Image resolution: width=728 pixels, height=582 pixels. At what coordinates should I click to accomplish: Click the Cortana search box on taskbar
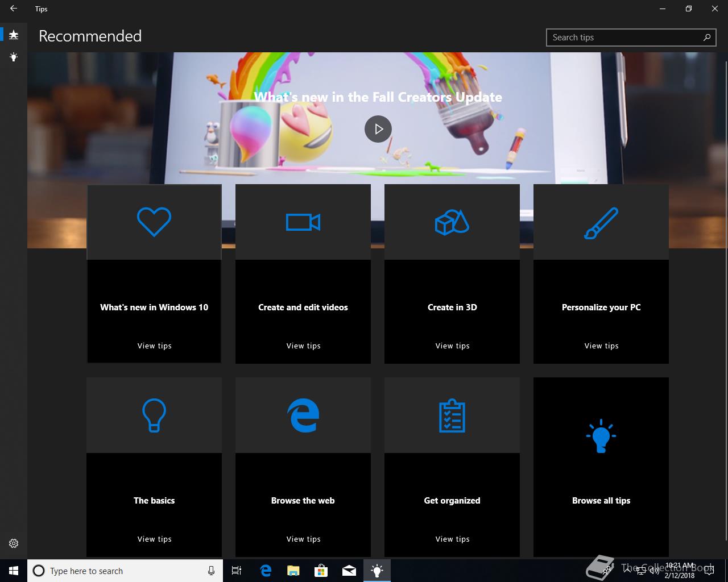125,571
